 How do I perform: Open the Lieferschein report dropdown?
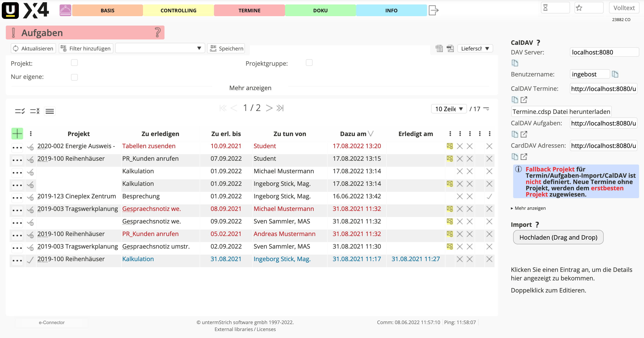[475, 48]
